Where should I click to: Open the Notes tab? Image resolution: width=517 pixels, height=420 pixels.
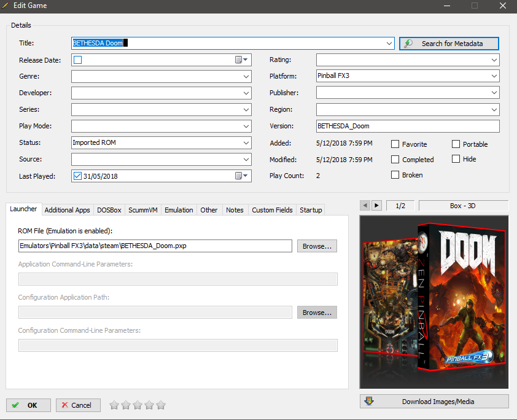point(235,210)
